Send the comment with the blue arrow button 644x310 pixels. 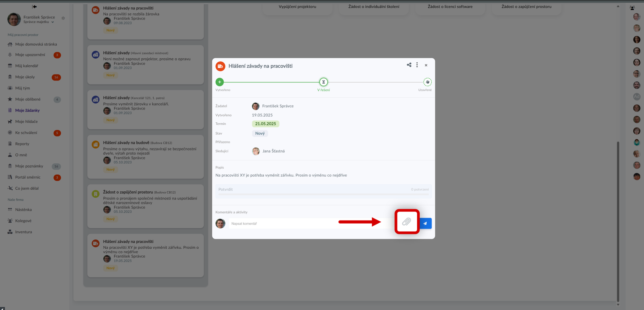(425, 223)
